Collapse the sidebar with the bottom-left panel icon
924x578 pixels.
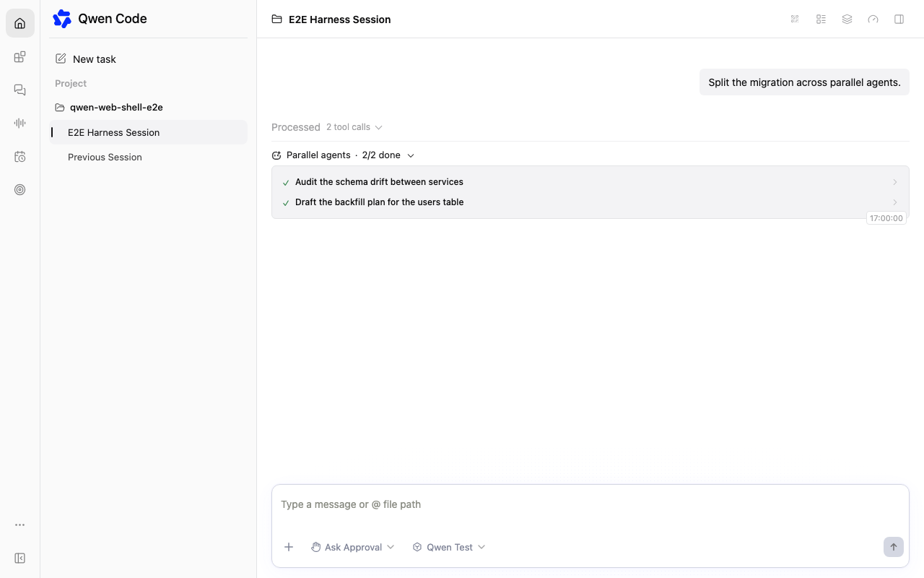tap(20, 558)
